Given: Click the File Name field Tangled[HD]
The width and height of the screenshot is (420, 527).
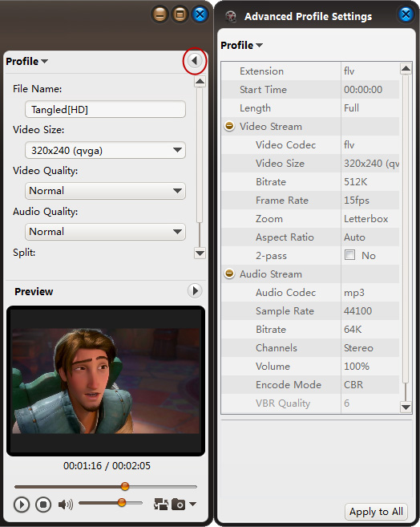Looking at the screenshot, I should (x=105, y=109).
